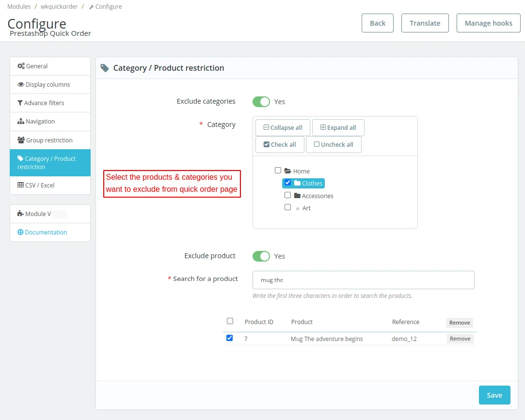Click the table icon beside CSV / Excel
Image resolution: width=525 pixels, height=420 pixels.
(x=20, y=186)
